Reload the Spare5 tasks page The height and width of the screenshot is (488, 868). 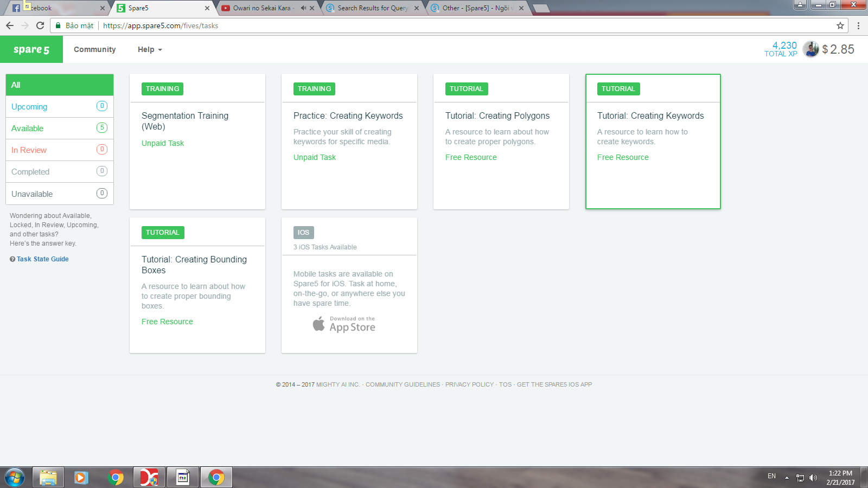coord(40,25)
